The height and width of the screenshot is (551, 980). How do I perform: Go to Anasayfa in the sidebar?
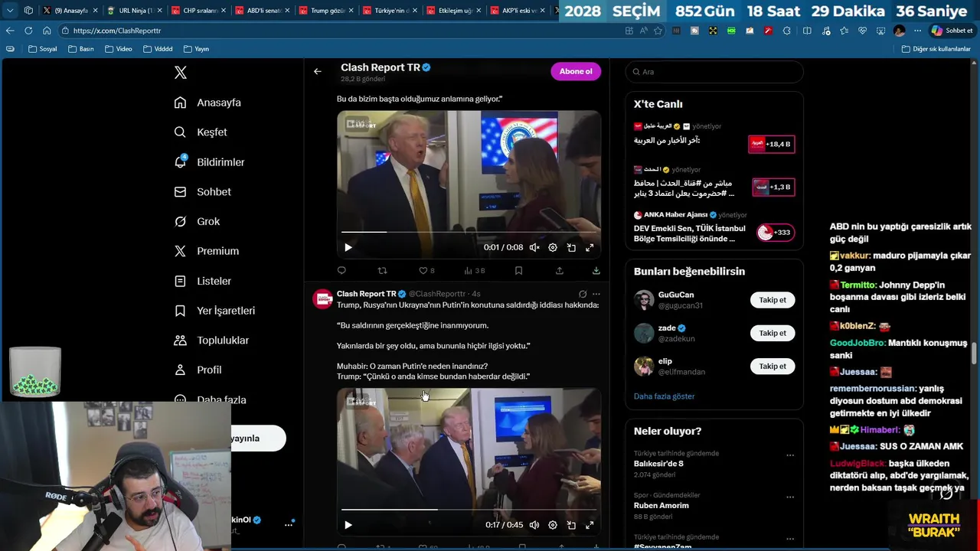coord(207,103)
